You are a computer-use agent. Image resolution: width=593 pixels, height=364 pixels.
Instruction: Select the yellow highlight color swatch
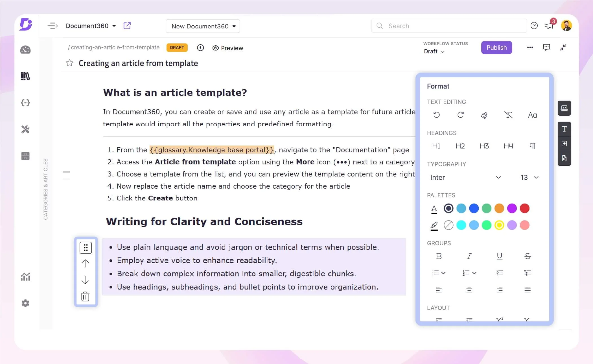(x=499, y=225)
